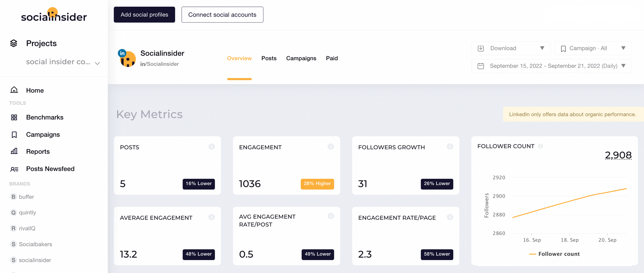Click the Projects layers icon
The height and width of the screenshot is (273, 644).
(x=14, y=43)
